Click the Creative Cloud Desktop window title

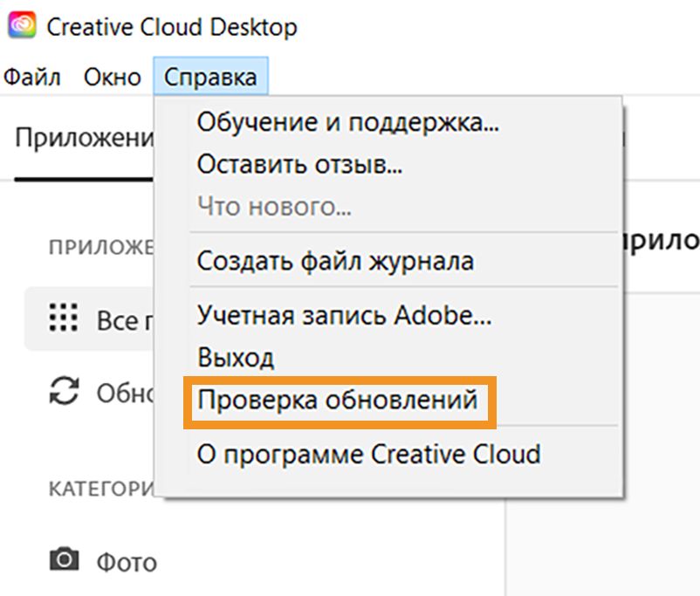pyautogui.click(x=172, y=27)
